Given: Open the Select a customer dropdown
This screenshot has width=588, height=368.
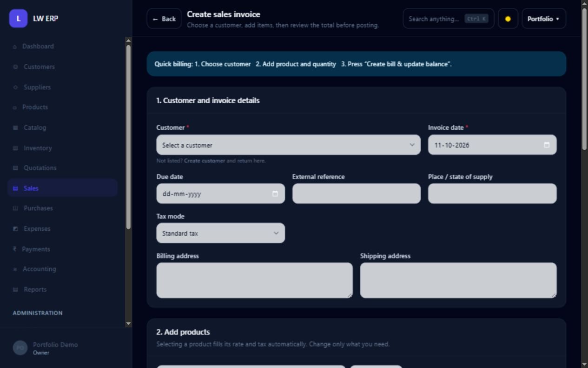Looking at the screenshot, I should point(288,145).
